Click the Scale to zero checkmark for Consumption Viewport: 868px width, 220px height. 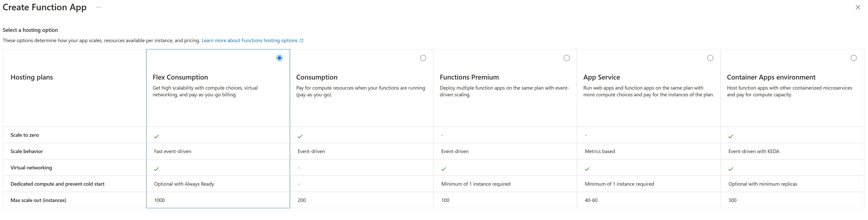point(300,136)
